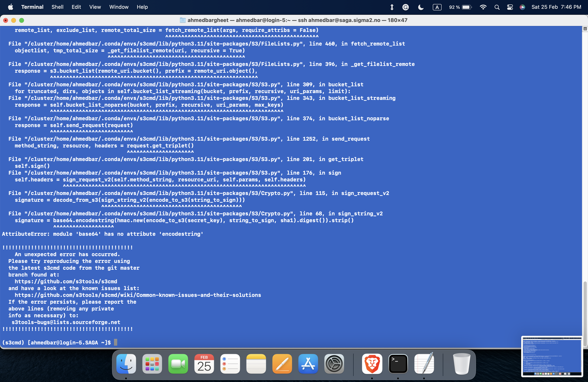
Task: Open the Common-known-issues wiki link
Action: click(x=138, y=295)
